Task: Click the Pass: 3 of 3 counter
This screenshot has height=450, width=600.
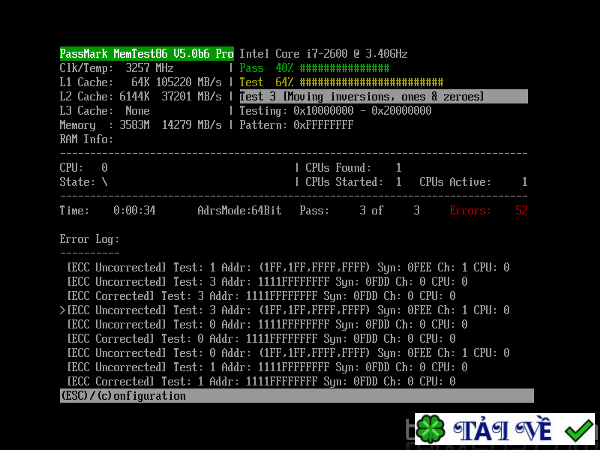Action: pos(360,210)
